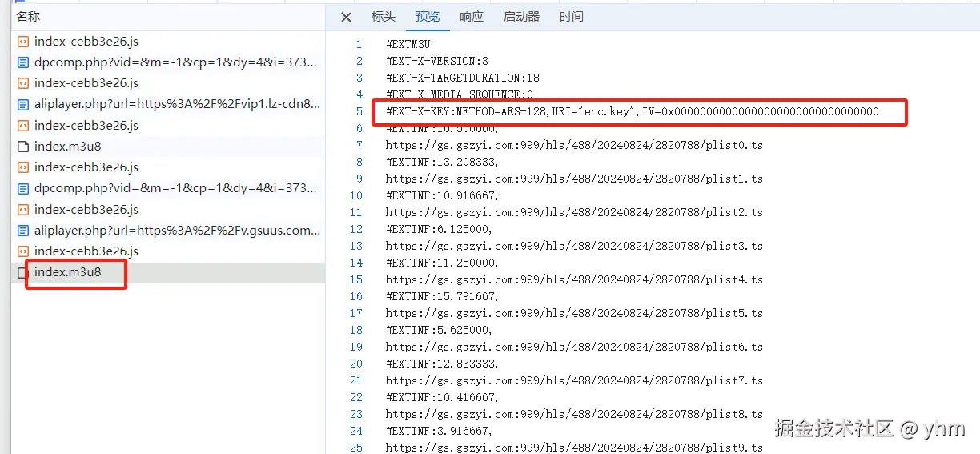Open aliplayer.php request with v.gsuus.com URL

coord(168,231)
